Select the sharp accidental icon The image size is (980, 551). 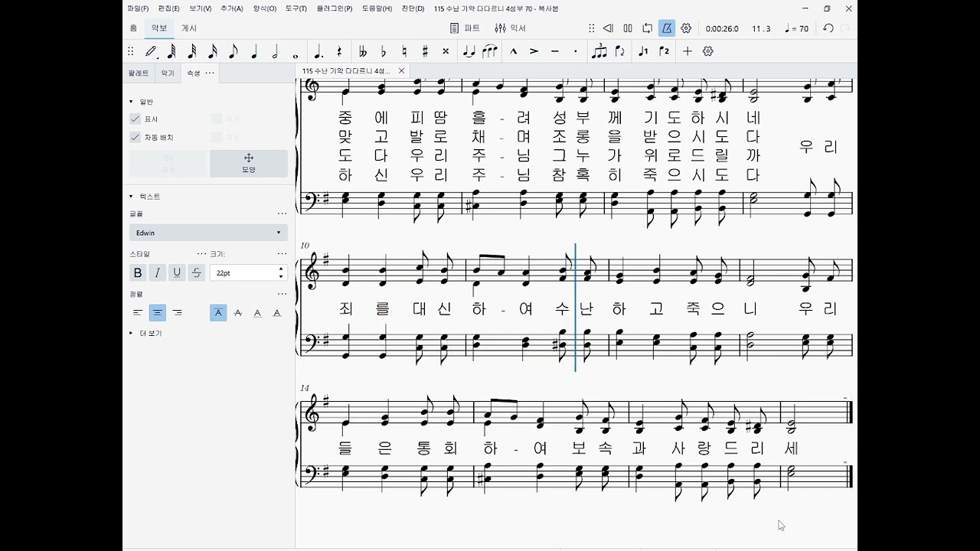pos(425,51)
